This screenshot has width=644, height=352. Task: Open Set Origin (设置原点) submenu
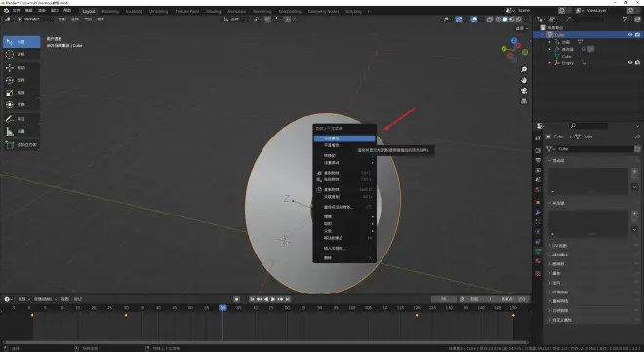coord(344,163)
